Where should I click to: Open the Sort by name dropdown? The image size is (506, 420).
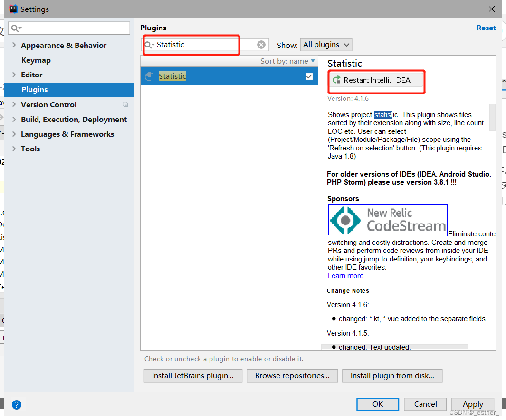pos(287,61)
